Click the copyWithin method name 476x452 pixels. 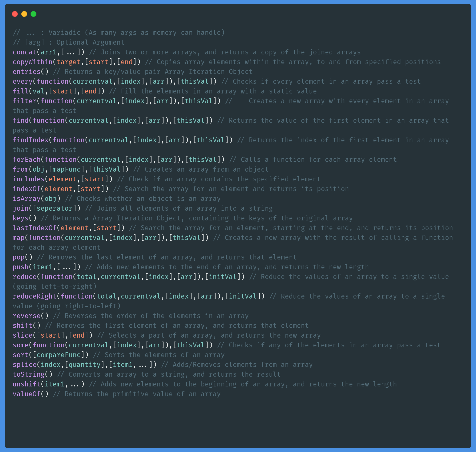33,62
